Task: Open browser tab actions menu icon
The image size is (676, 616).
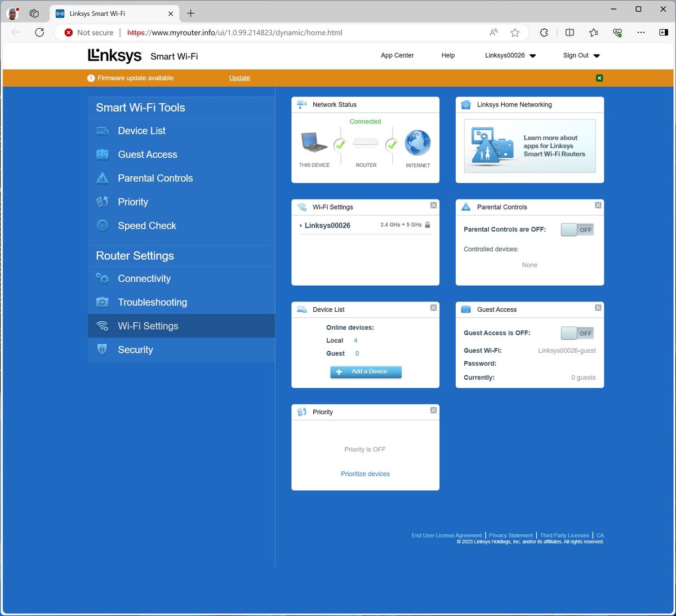Action: click(x=34, y=13)
